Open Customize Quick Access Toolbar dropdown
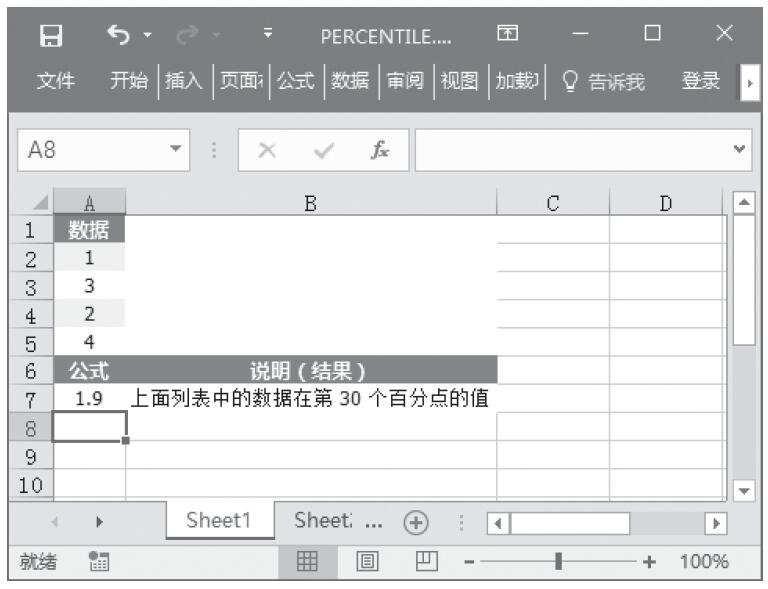The width and height of the screenshot is (768, 589). point(267,36)
